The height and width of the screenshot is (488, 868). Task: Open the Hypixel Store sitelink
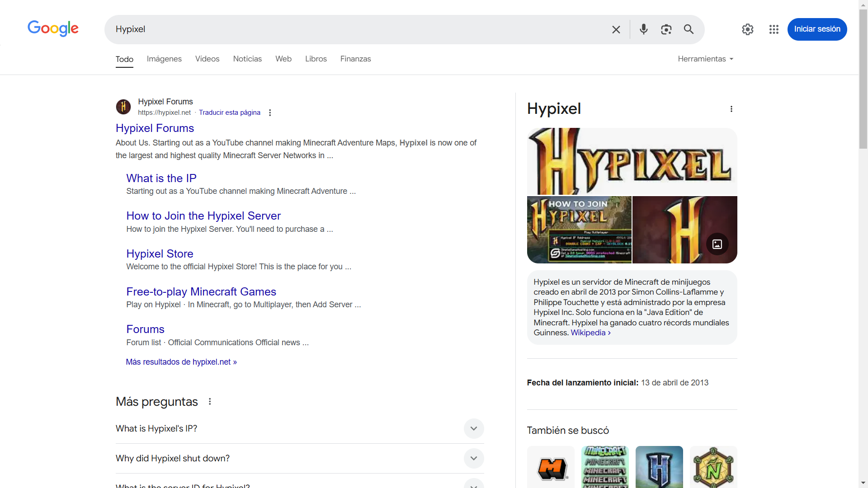160,253
